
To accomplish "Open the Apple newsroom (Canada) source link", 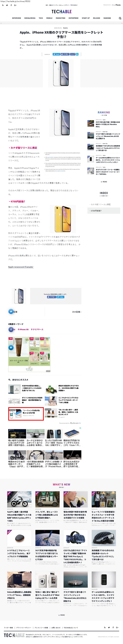I will 21,267.
